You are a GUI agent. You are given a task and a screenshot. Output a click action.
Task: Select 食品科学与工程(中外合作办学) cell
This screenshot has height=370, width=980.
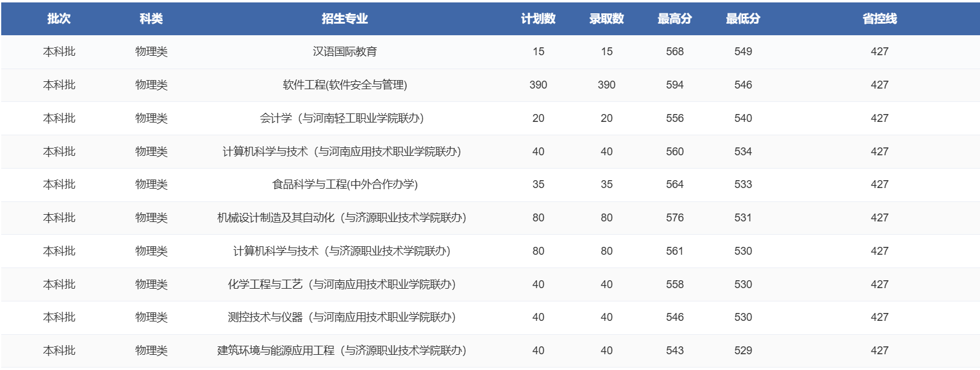(x=345, y=184)
